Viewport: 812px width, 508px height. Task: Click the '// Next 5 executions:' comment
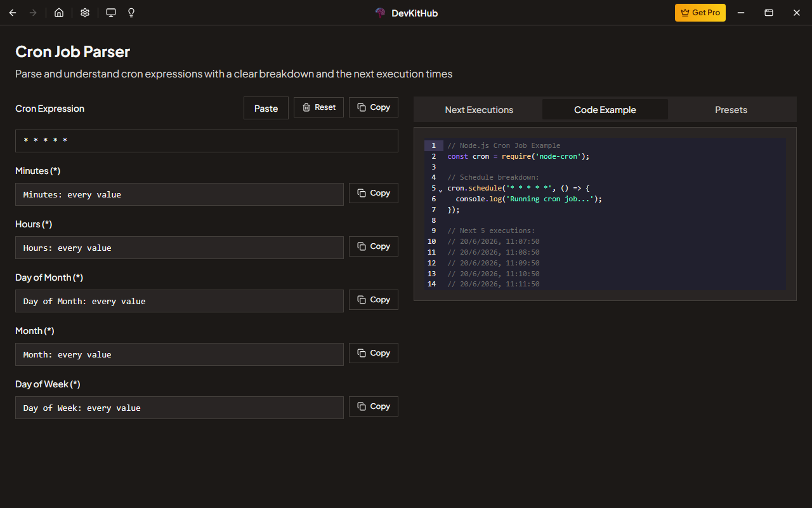491,231
